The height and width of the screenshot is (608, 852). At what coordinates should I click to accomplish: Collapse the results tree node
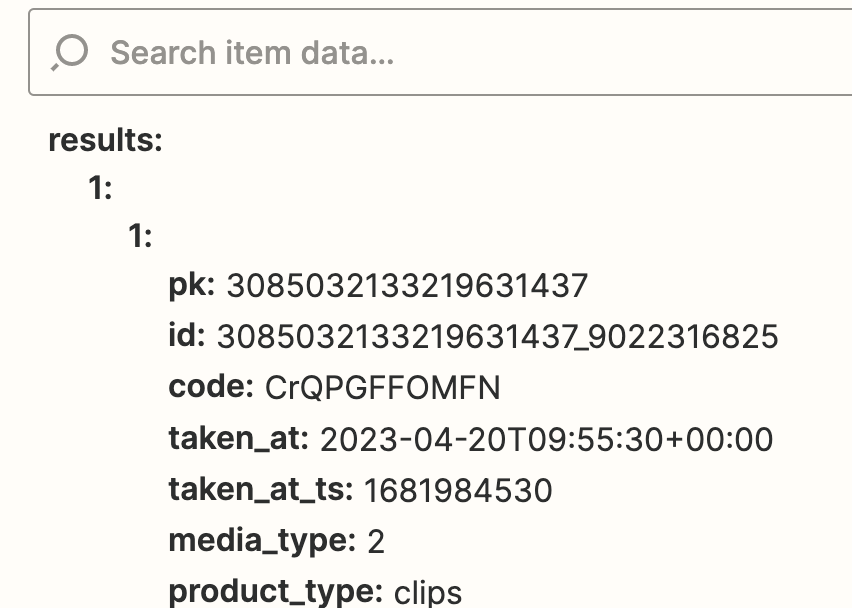coord(105,140)
